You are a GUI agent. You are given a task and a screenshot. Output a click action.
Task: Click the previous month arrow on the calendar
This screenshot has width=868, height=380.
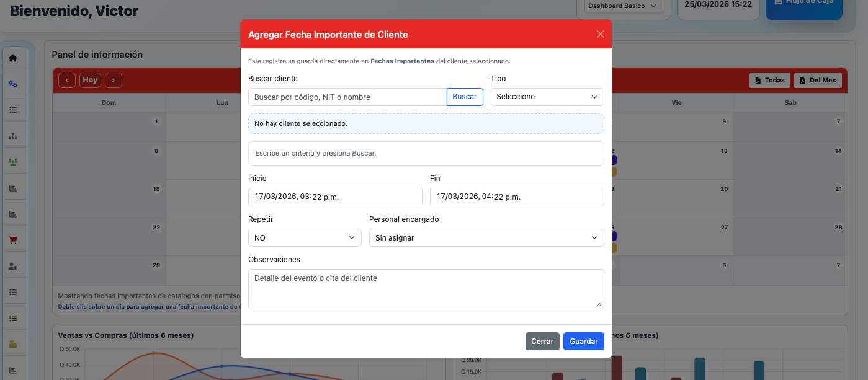click(67, 80)
